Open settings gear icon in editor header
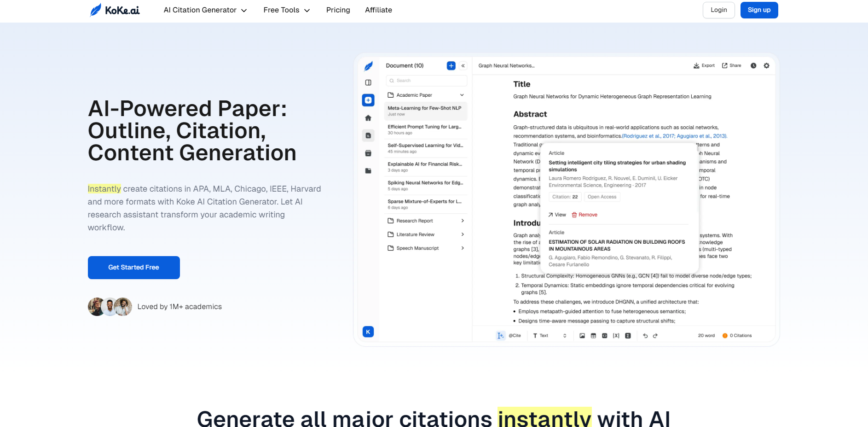868x427 pixels. [x=766, y=66]
